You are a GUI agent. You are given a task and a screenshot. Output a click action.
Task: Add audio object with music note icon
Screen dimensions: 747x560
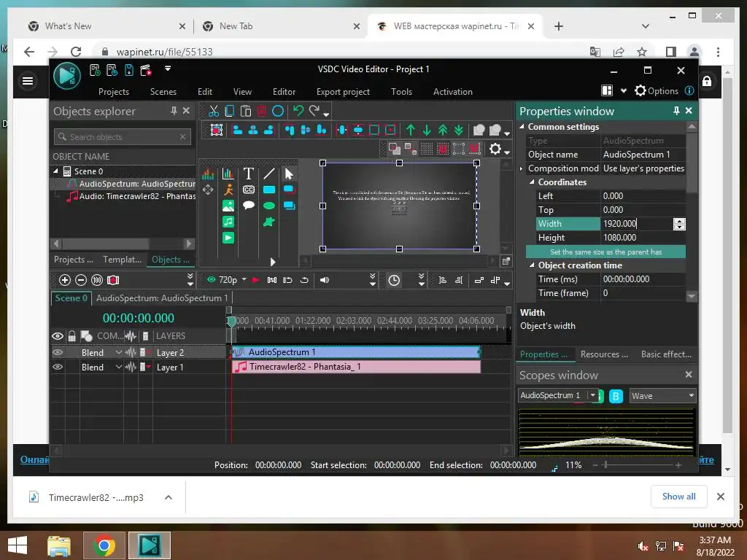click(228, 222)
